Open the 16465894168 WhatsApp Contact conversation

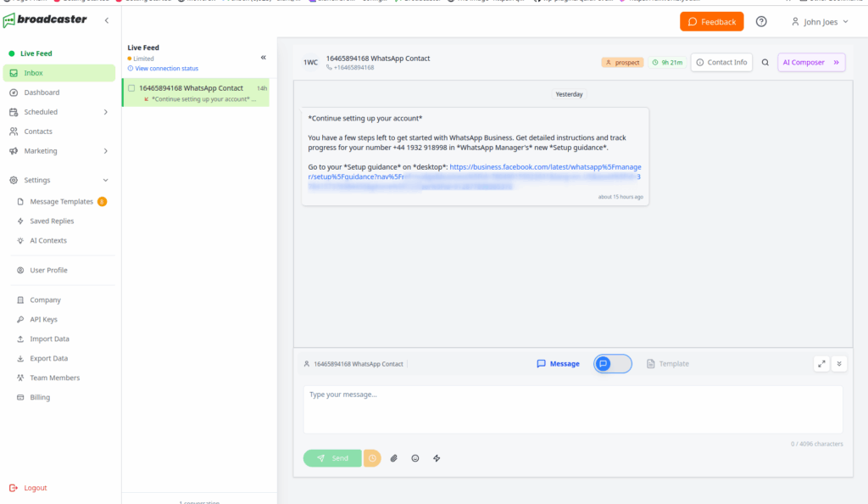[x=196, y=92]
